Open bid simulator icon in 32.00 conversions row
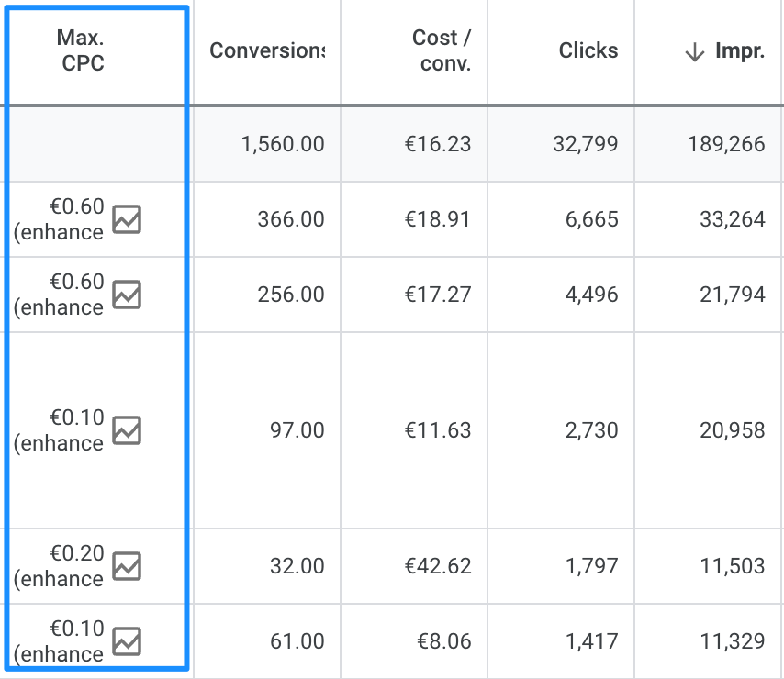The width and height of the screenshot is (784, 679). (127, 566)
